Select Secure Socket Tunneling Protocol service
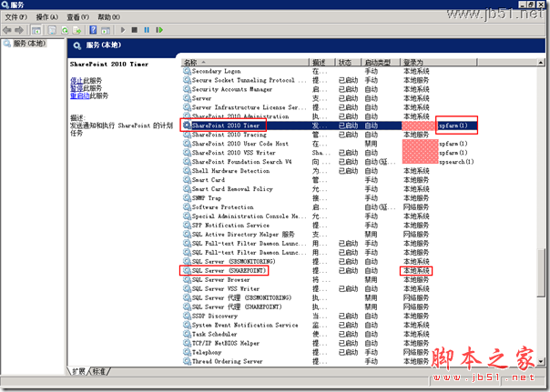Viewport: 550px width, 392px height. 249,80
